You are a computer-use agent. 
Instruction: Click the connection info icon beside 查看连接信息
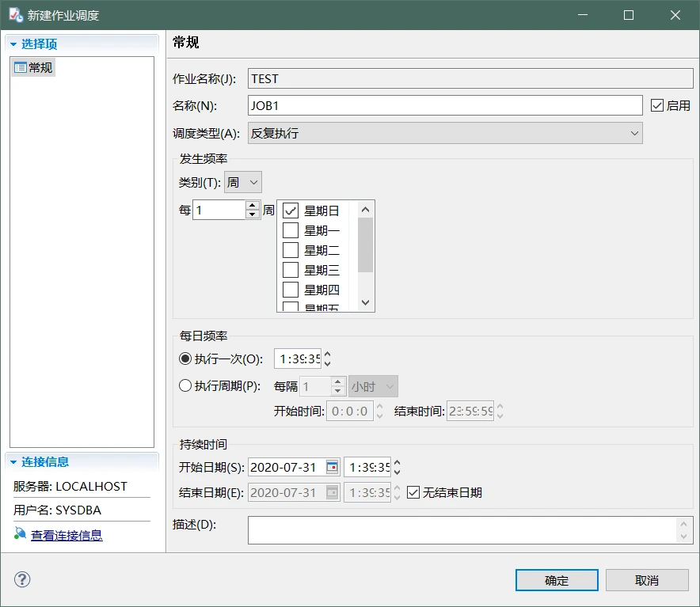20,535
